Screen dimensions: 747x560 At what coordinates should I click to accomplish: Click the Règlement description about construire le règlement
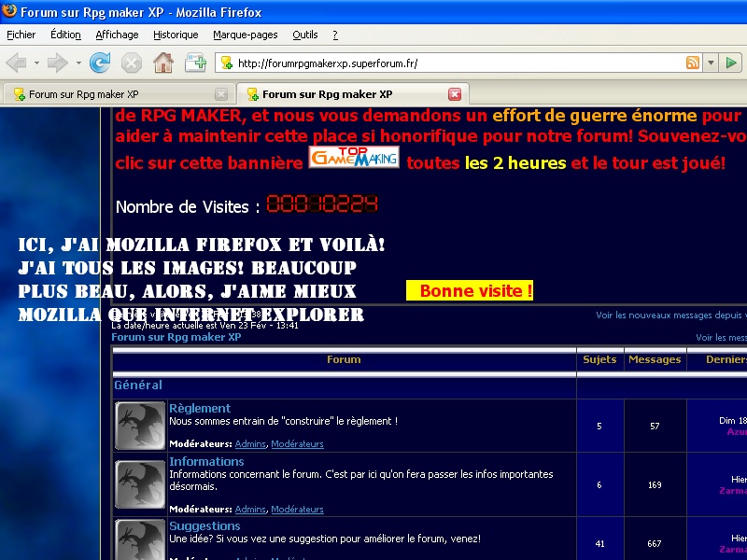(284, 421)
